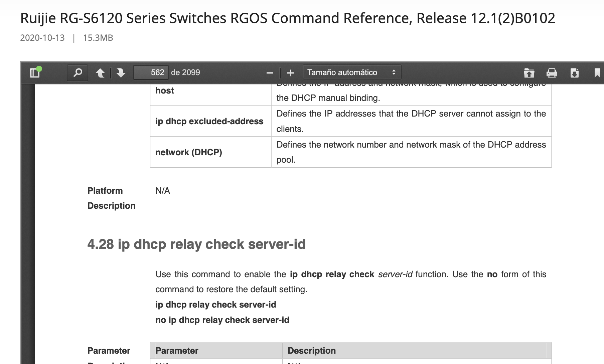Screen dimensions: 604x364
Task: Click the date 2020-10-13
Action: tap(42, 38)
